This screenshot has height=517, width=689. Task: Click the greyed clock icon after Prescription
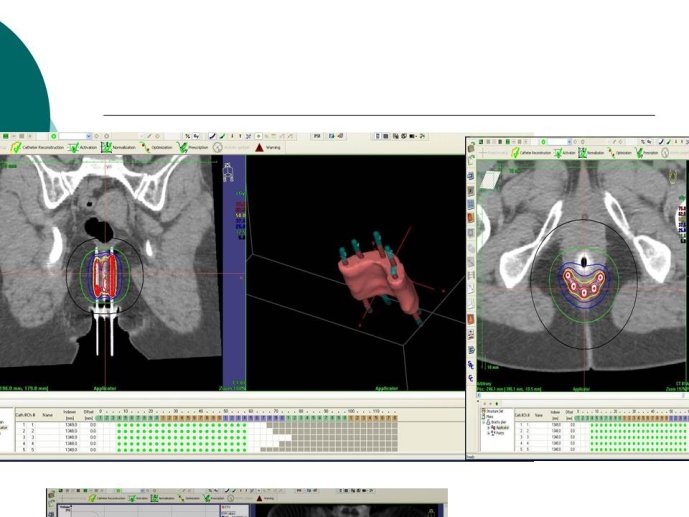point(218,148)
